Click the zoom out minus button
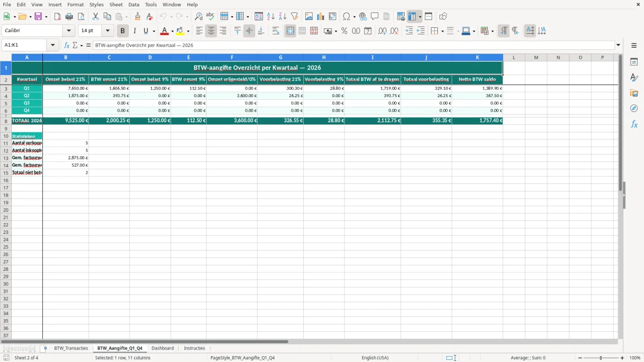The image size is (644, 362). click(x=580, y=358)
